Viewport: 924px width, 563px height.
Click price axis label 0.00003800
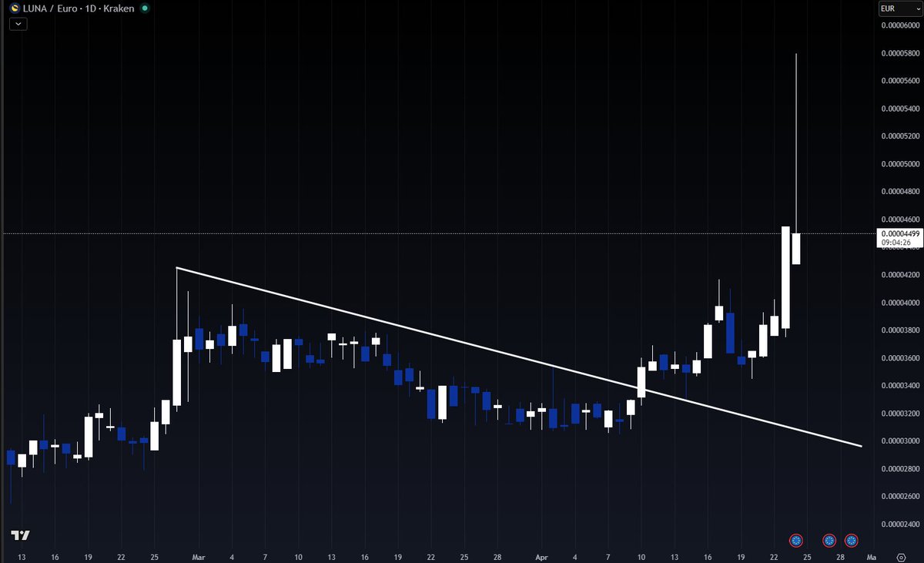click(x=900, y=330)
